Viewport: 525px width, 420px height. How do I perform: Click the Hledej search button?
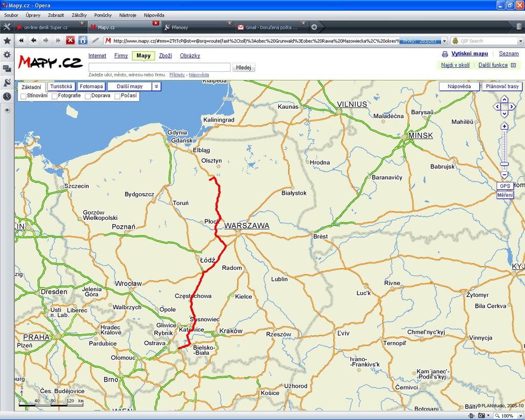click(x=244, y=67)
